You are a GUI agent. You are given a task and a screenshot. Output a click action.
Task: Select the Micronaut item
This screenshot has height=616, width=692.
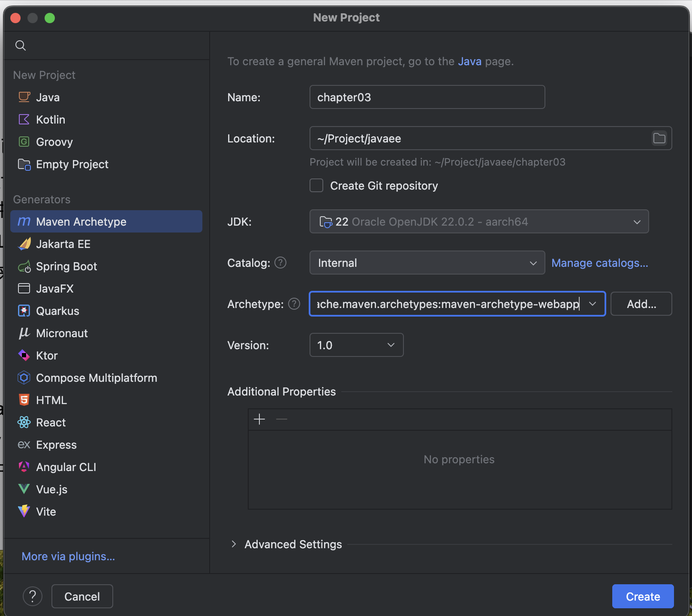click(106, 333)
